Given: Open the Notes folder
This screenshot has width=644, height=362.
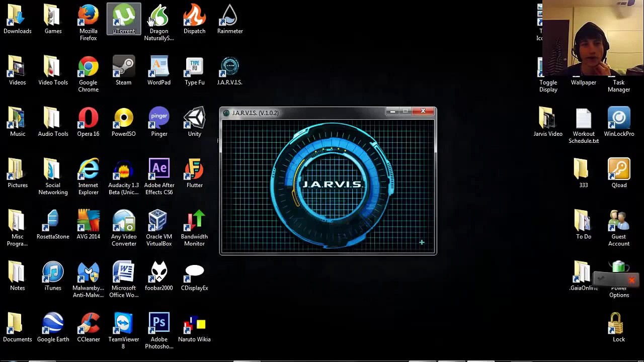Looking at the screenshot, I should (17, 276).
